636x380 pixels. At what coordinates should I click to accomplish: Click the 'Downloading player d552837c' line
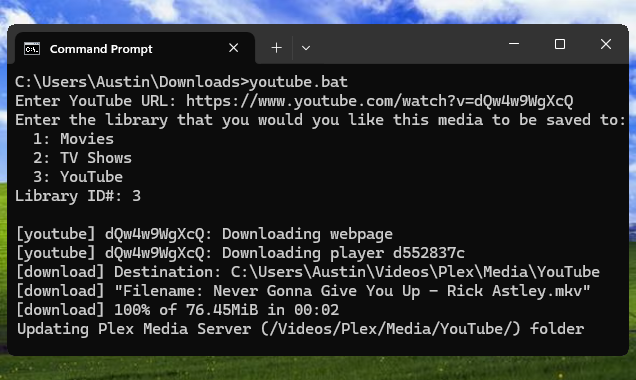pos(240,253)
